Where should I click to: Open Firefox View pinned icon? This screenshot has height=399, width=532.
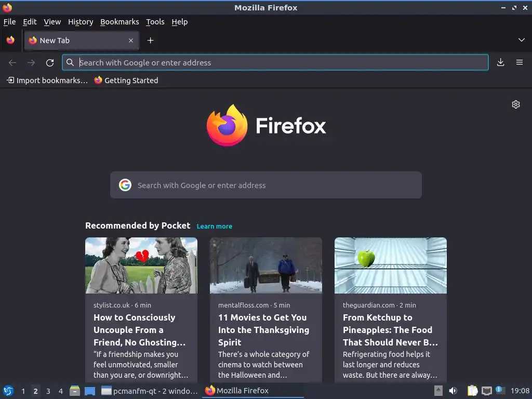coord(10,41)
